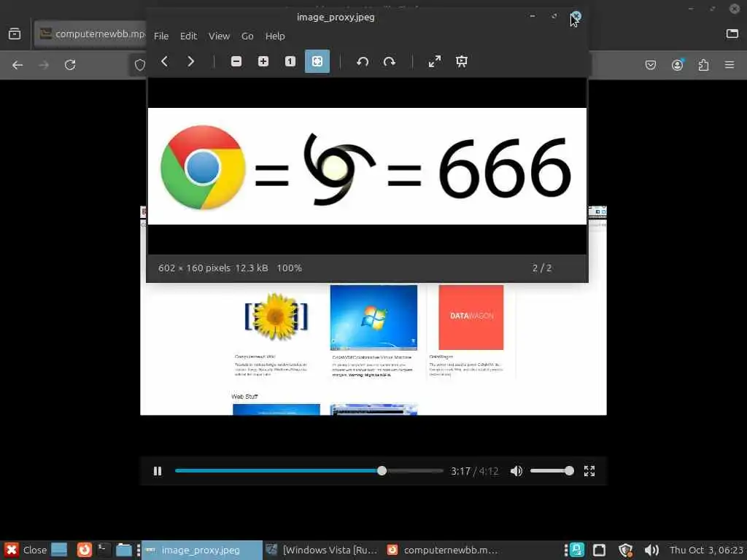Click the Close button in taskbar
The image size is (747, 560).
click(x=26, y=550)
